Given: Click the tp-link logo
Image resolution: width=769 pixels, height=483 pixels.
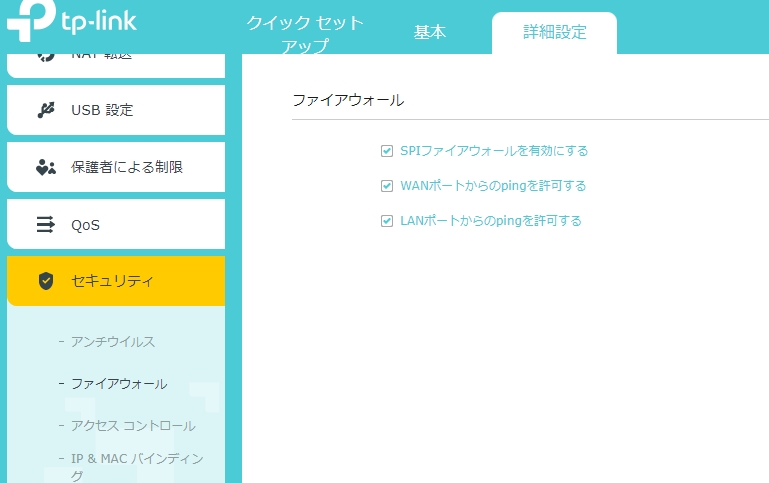Looking at the screenshot, I should (72, 21).
